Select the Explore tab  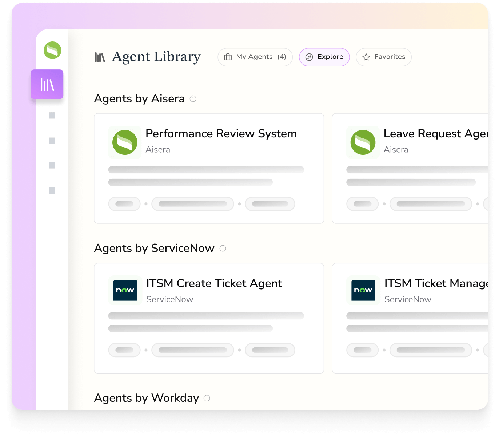point(324,57)
